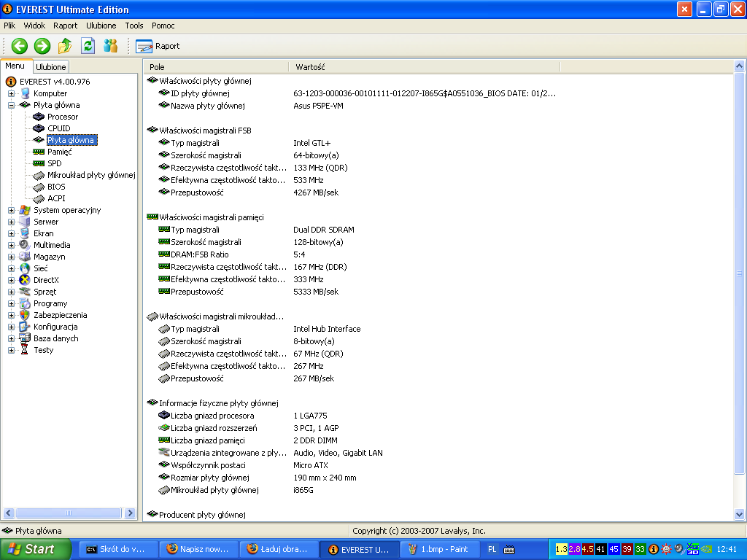Click the 'Asus P5PE-VM' value
The height and width of the screenshot is (560, 747).
click(318, 106)
